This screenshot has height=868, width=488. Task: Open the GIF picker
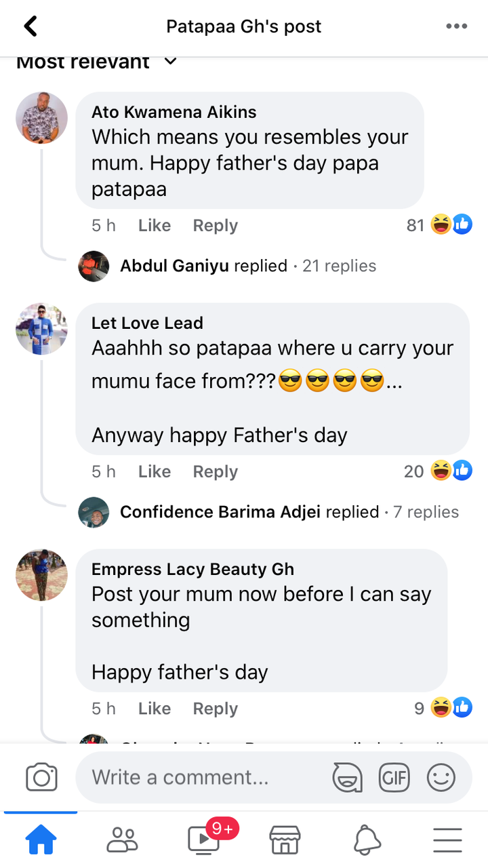394,777
